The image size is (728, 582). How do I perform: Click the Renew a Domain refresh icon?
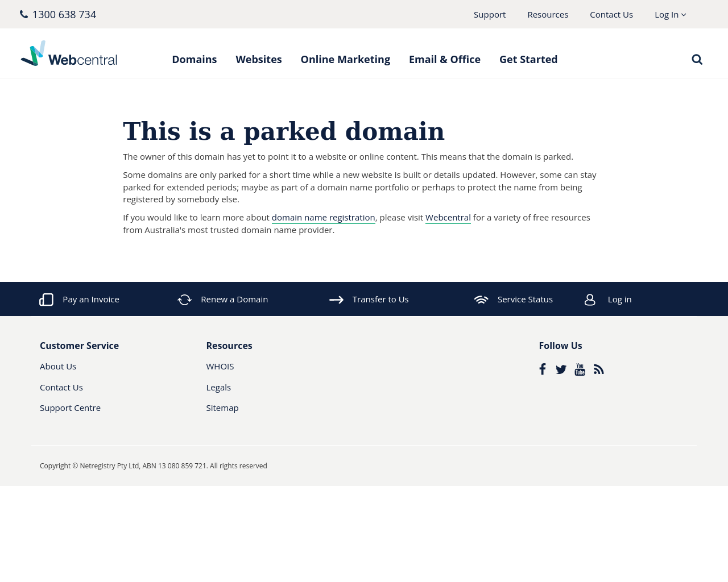point(184,300)
